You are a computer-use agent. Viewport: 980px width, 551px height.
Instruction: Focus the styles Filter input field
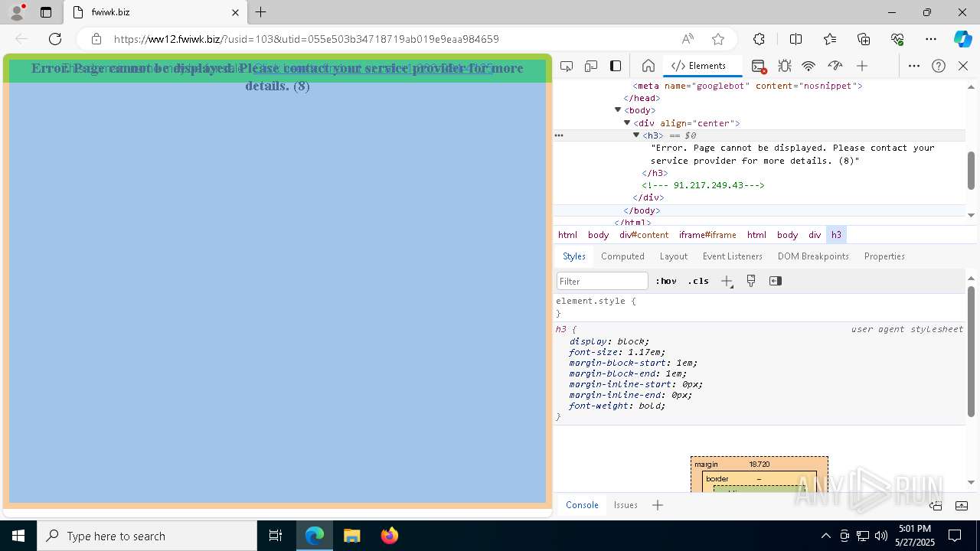pyautogui.click(x=603, y=281)
